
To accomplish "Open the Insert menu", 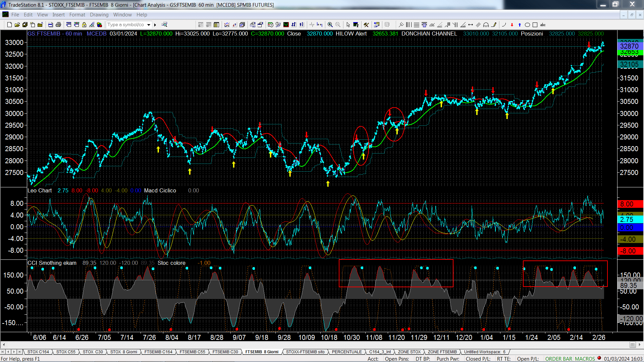I will (58, 14).
